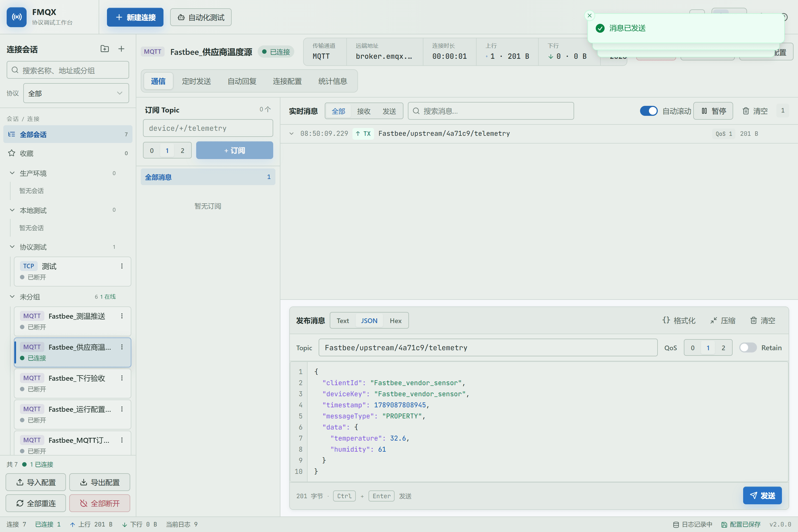Switch to the 定时发送 tab
Viewport: 798px width, 532px height.
tap(196, 81)
